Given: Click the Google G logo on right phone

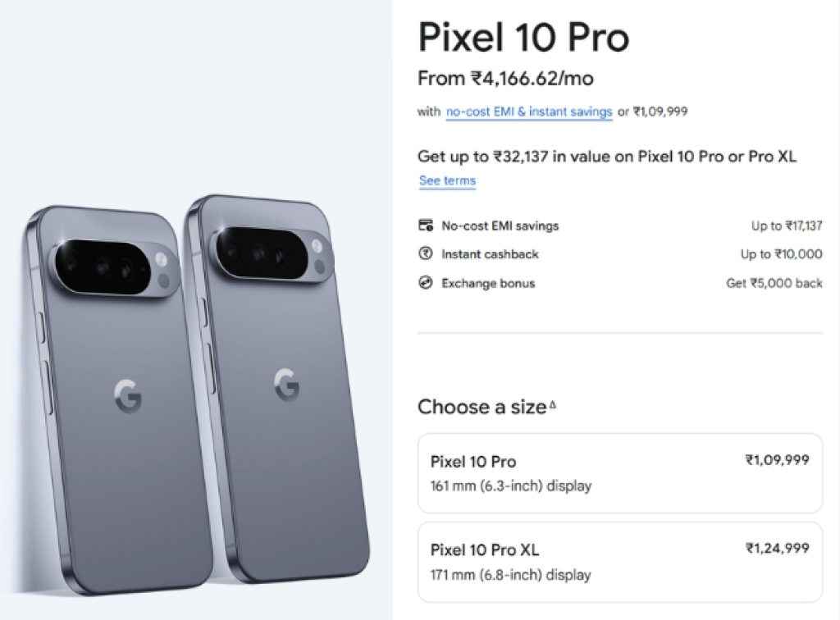Looking at the screenshot, I should 285,382.
